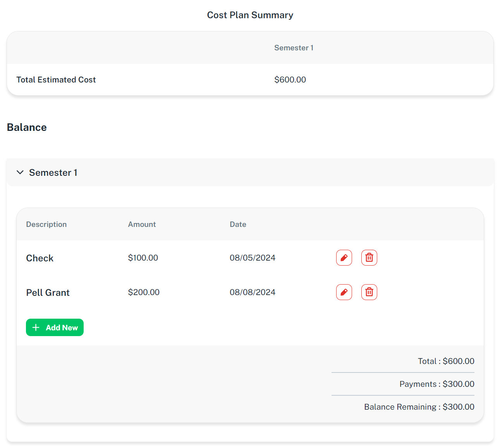Click the plus icon in Add New

click(36, 328)
